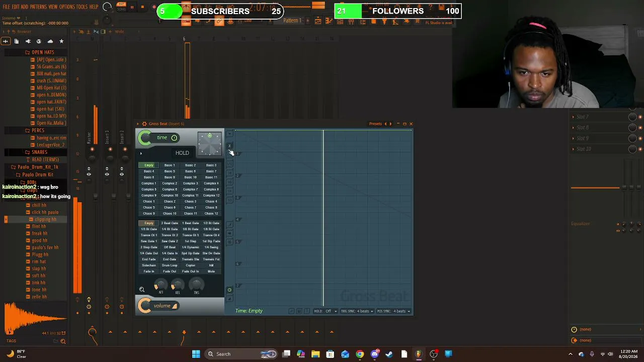Click the X button beside the envelope grid
This screenshot has height=362, width=644.
point(229,146)
